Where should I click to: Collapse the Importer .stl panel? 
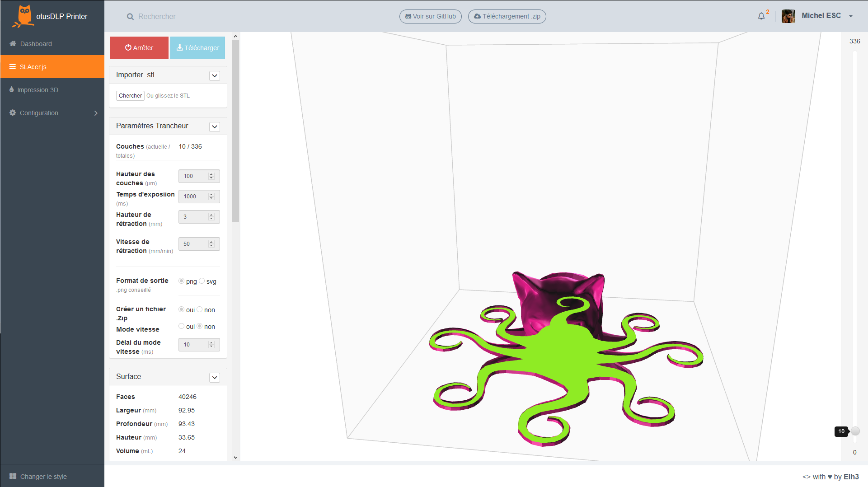[215, 75]
